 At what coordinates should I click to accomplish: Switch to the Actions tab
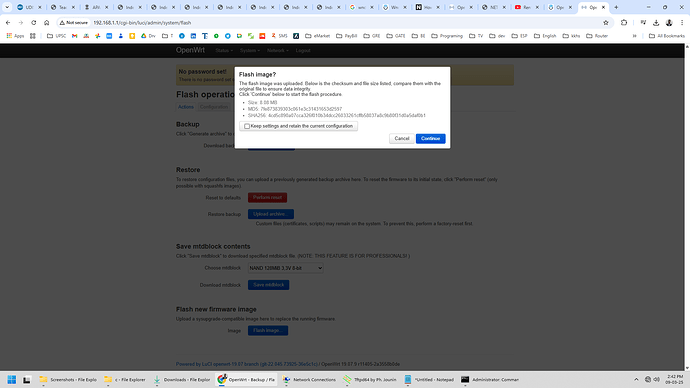[x=186, y=107]
